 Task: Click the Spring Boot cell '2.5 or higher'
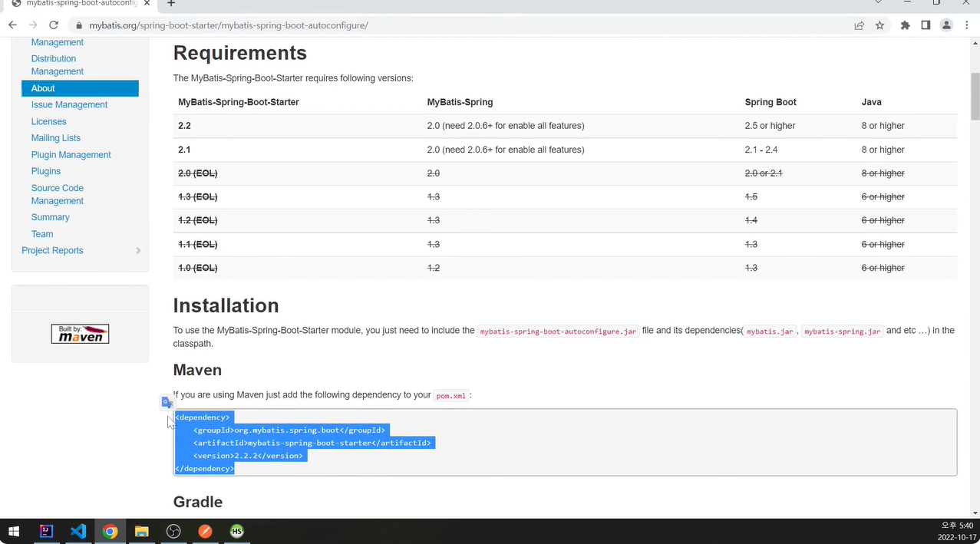click(x=770, y=126)
